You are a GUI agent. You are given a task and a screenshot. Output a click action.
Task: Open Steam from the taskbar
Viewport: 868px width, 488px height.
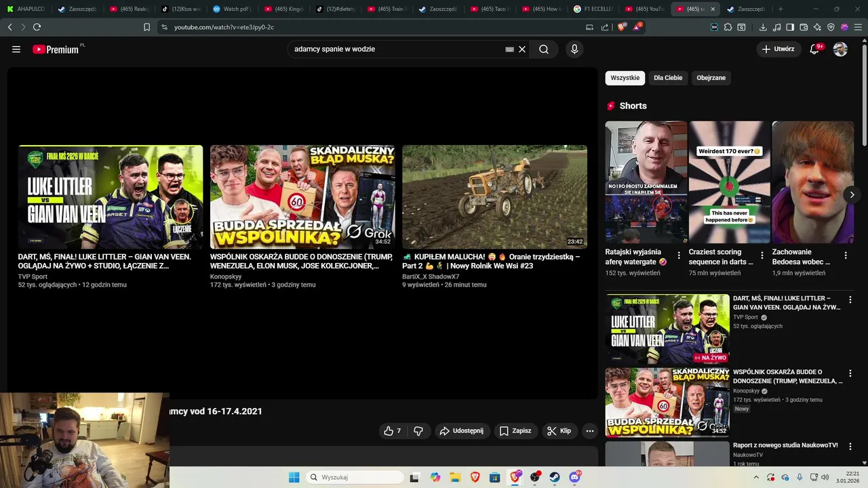pyautogui.click(x=555, y=477)
